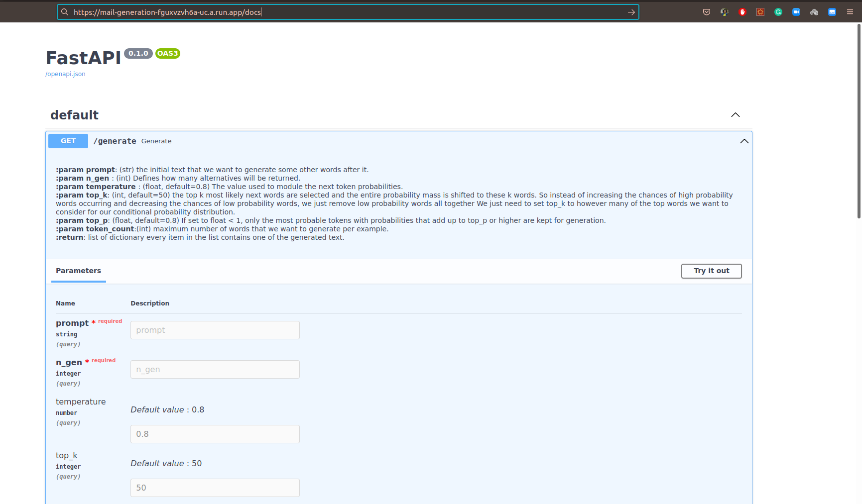This screenshot has width=862, height=504.
Task: Click the Try it out button
Action: pos(711,271)
